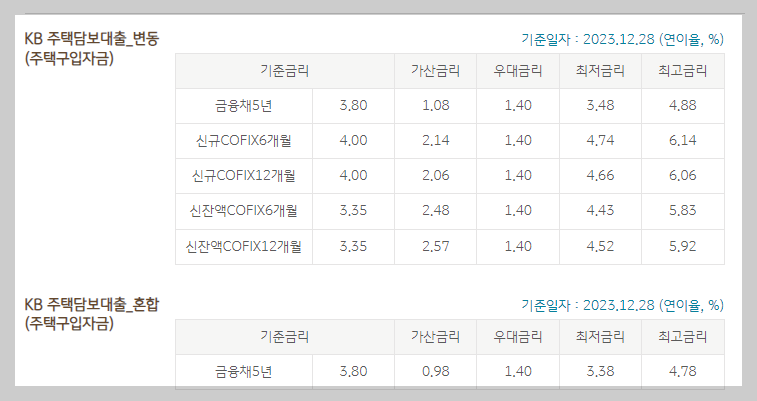Click the 최고금리 header in the 변동 table
This screenshot has height=401, width=757.
pyautogui.click(x=683, y=71)
